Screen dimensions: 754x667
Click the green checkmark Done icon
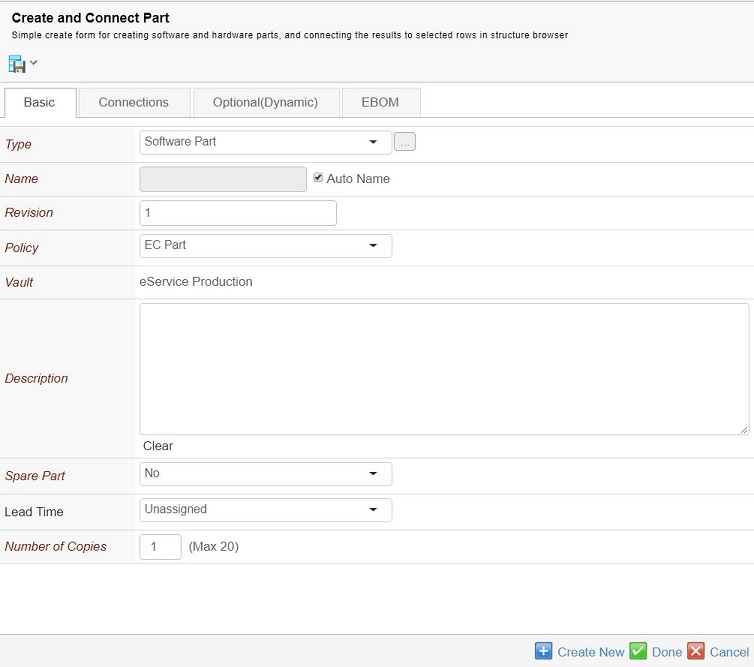coord(638,651)
